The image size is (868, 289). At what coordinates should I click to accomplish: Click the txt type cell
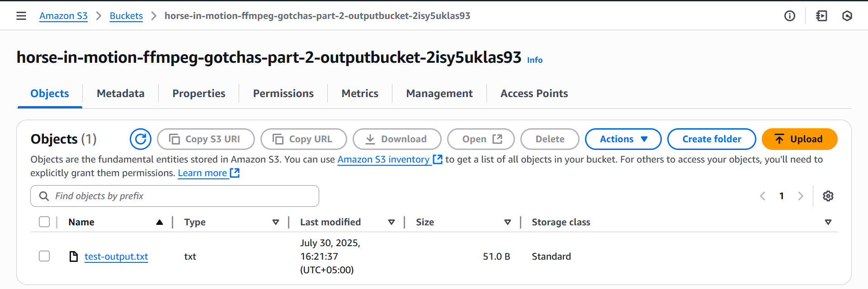tap(190, 256)
